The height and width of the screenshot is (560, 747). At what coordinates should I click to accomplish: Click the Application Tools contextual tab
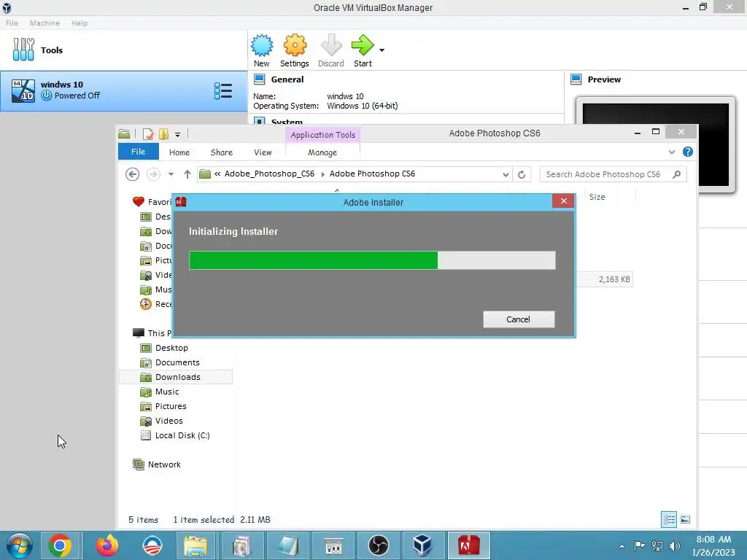point(323,135)
